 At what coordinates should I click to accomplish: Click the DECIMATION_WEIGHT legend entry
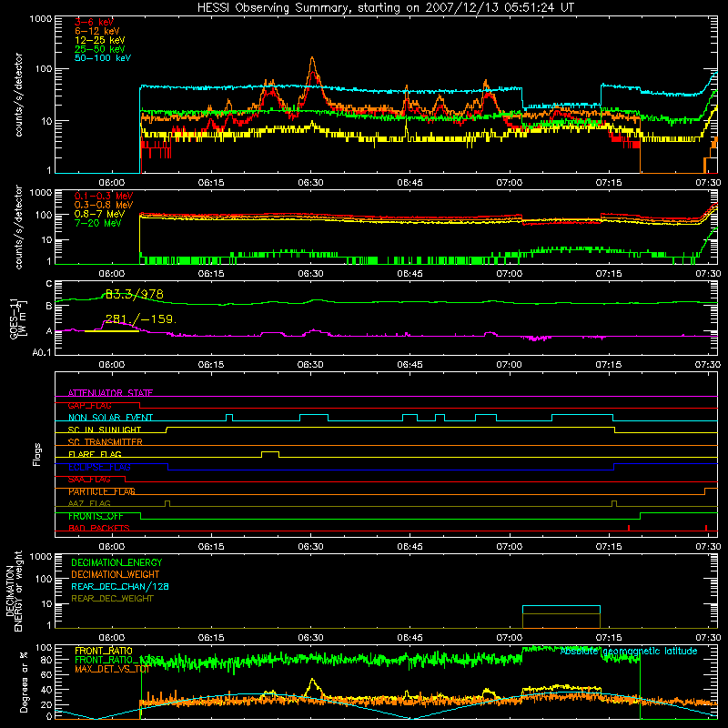click(116, 574)
